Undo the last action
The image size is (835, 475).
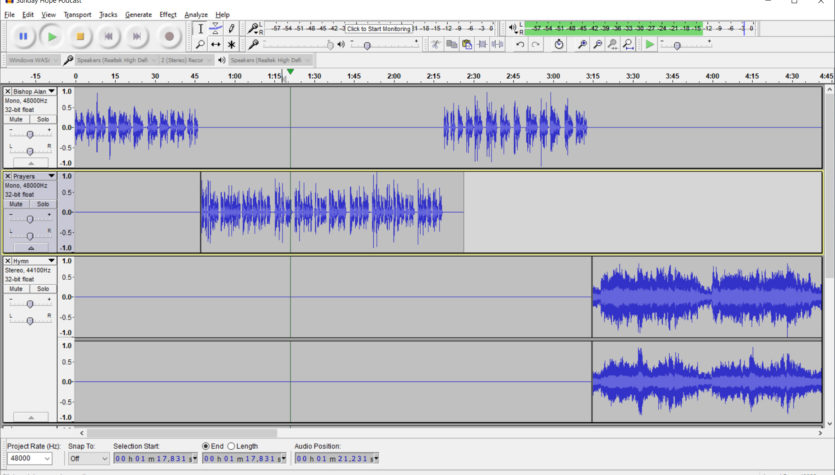click(520, 45)
